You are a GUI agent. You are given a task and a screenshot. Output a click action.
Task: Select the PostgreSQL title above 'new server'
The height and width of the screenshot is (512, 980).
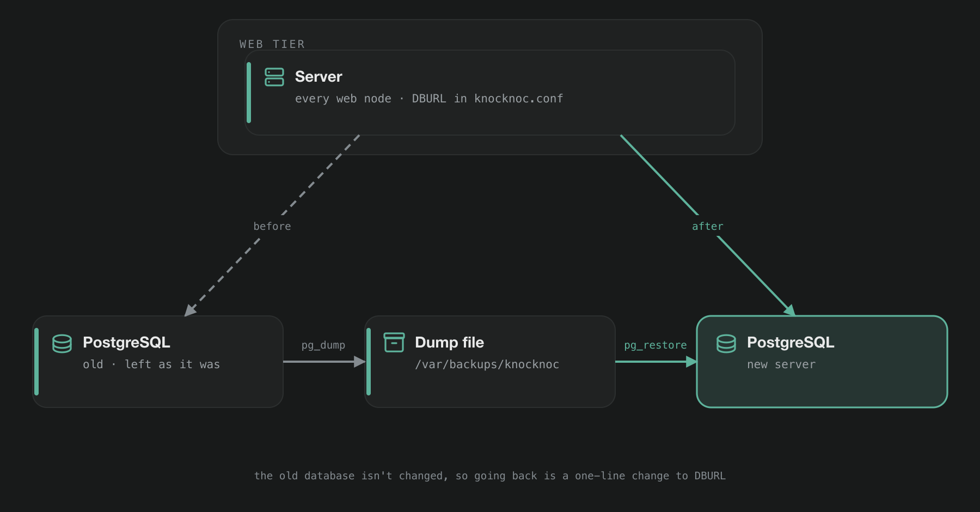[791, 343]
